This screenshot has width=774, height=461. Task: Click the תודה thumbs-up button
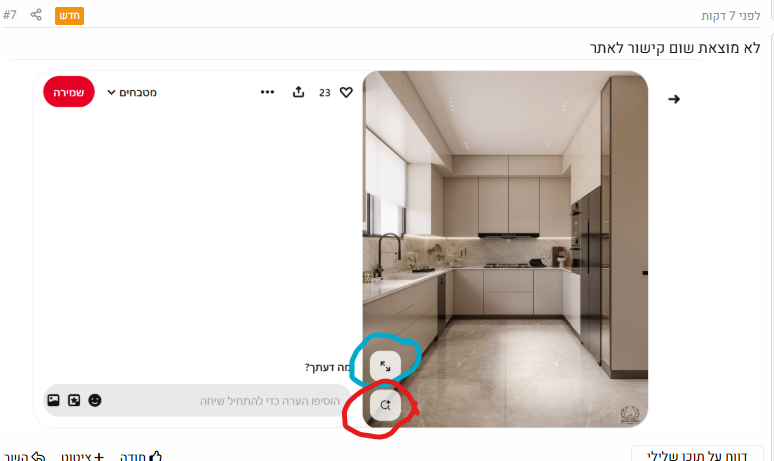141,456
